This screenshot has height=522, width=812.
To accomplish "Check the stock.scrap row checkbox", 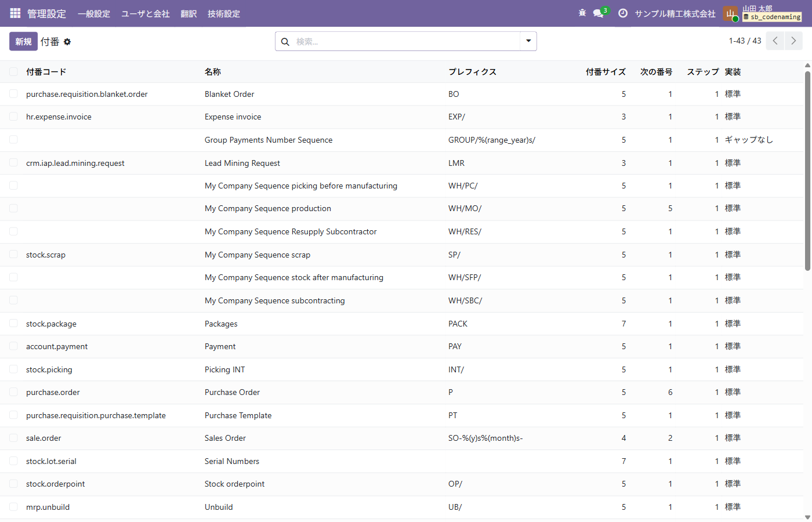I will pyautogui.click(x=13, y=255).
